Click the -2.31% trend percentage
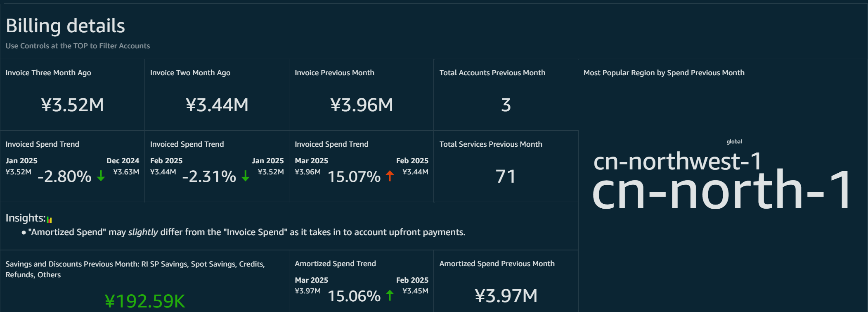868x312 pixels. (209, 176)
